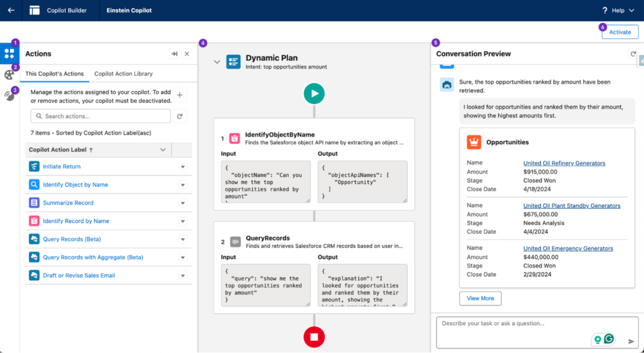The image size is (644, 353).
Task: Open Identify Object by Name row dropdown
Action: pyautogui.click(x=183, y=185)
